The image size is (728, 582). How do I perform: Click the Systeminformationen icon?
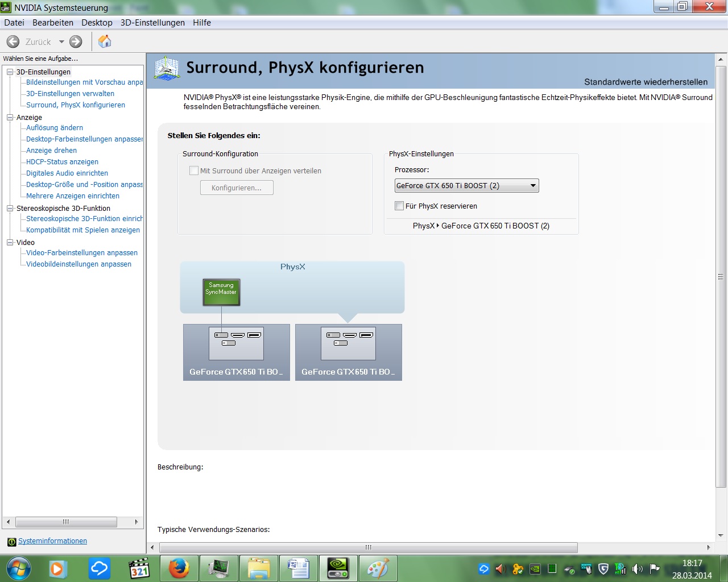11,542
